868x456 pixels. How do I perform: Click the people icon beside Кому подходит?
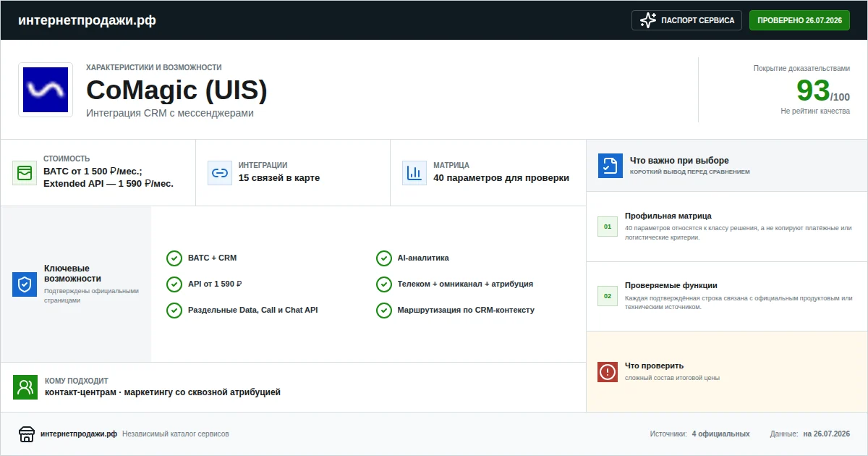tap(25, 387)
